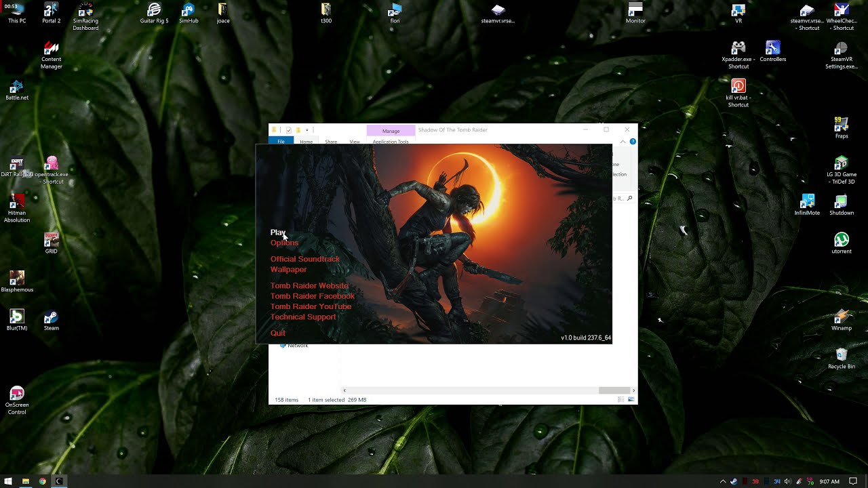Open Explorer help question mark icon
This screenshot has height=488, width=868.
pos(633,142)
